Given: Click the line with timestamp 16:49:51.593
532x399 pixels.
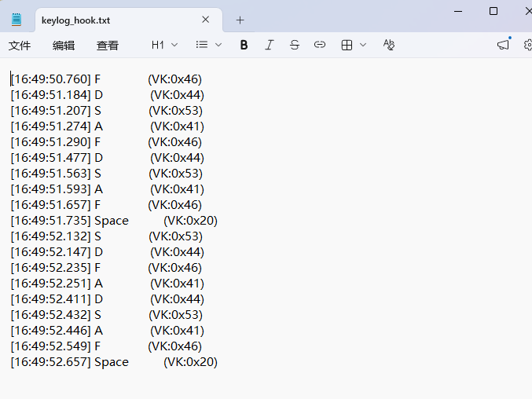Looking at the screenshot, I should click(x=107, y=189).
